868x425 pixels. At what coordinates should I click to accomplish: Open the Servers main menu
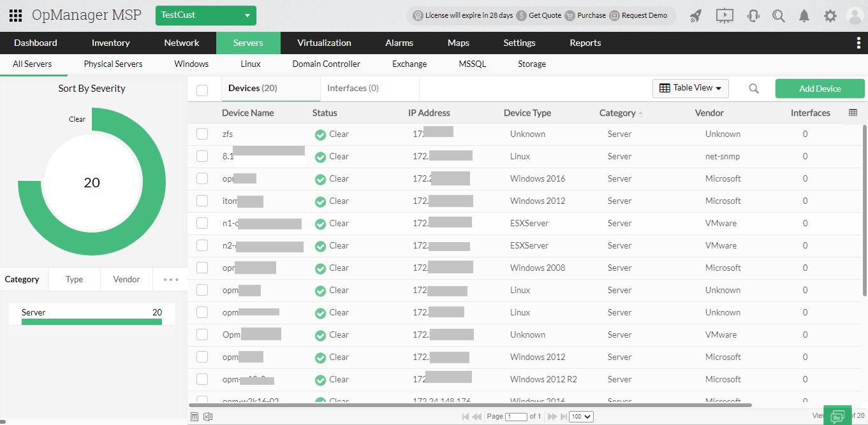(248, 43)
